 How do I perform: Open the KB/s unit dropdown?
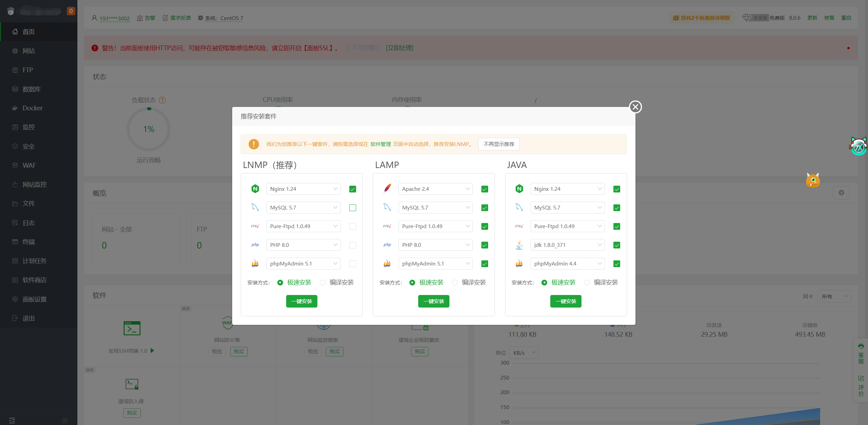(x=524, y=353)
